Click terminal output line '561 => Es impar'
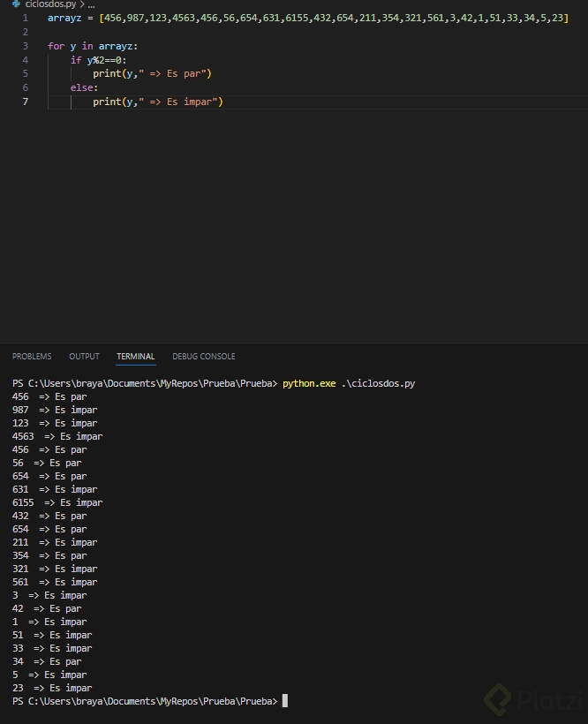Screen dimensions: 588x724 [x=55, y=582]
